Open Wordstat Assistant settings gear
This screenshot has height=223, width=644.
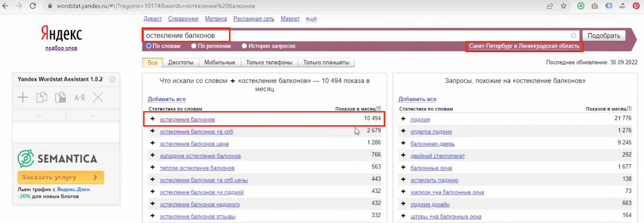coord(112,79)
